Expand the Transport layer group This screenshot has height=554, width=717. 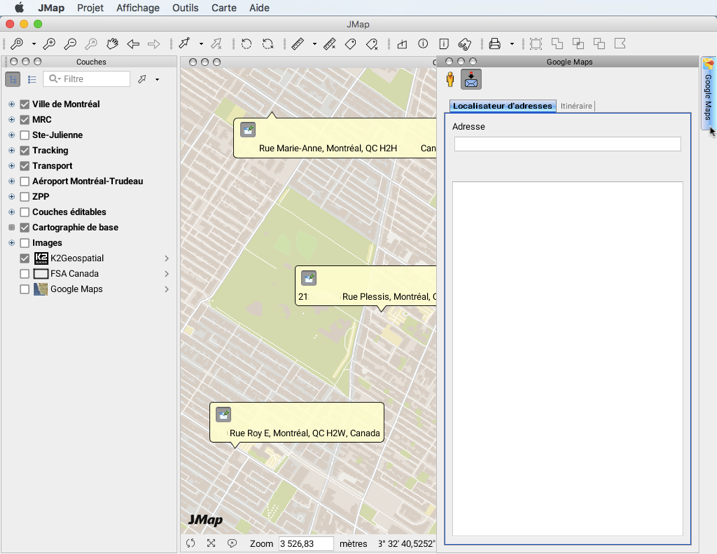point(12,166)
